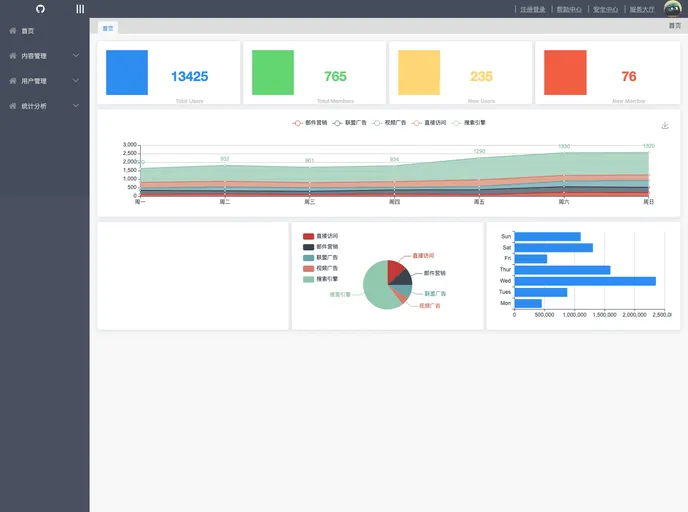
Task: Click the 765 total members value
Action: pos(335,76)
